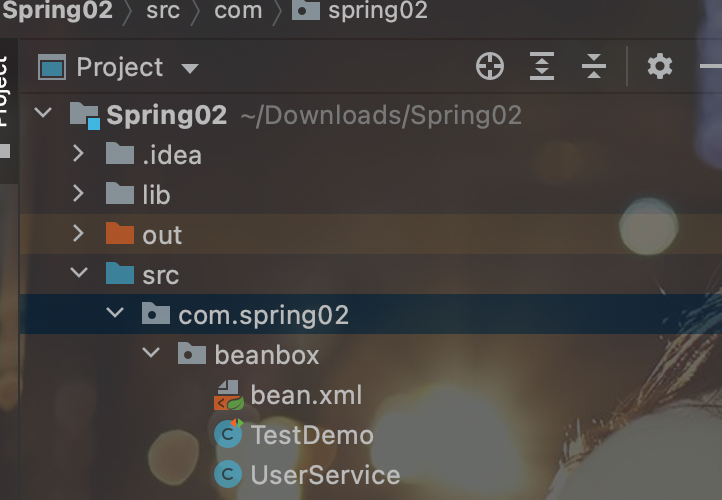Select the com breadcrumb item
The image size is (722, 500).
click(238, 10)
